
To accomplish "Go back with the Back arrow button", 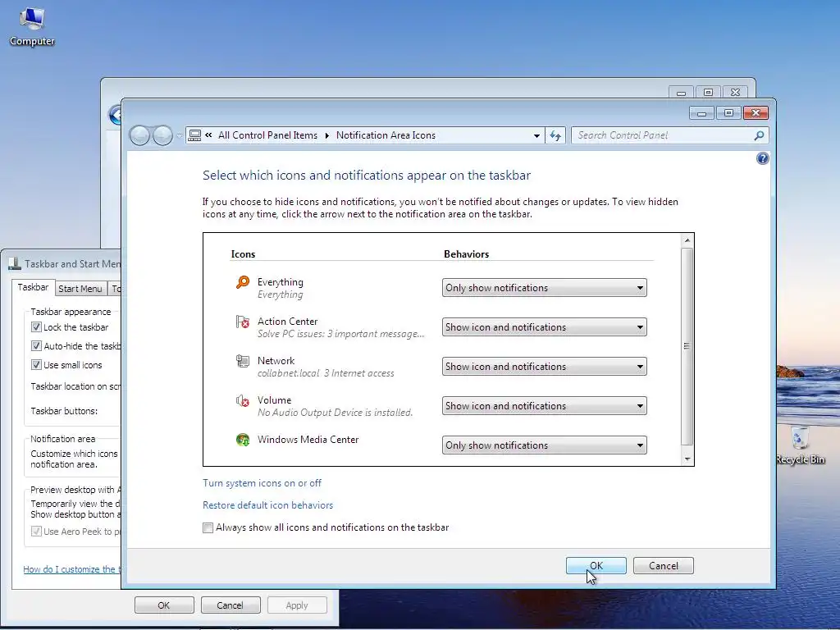I will [139, 135].
